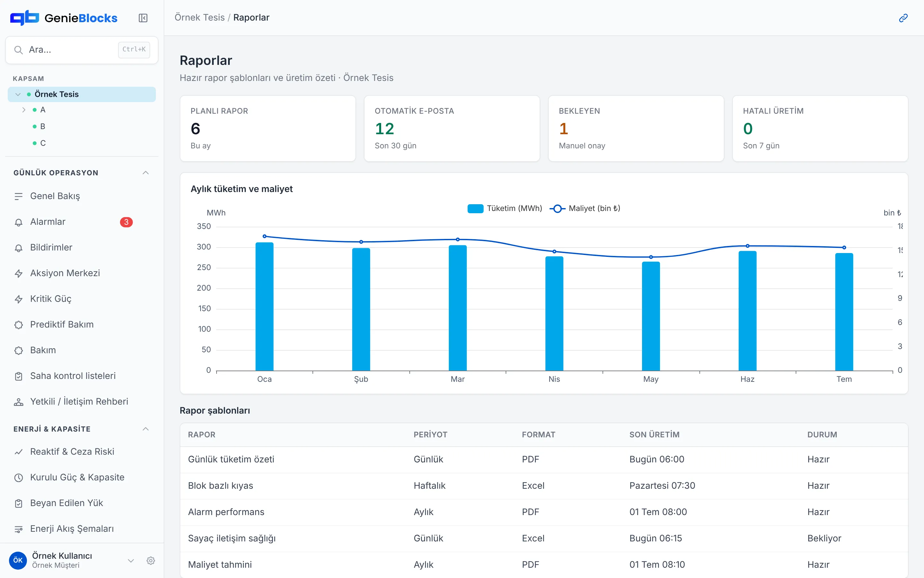
Task: Collapse the GÜNLÜK OPERASYON section
Action: click(145, 173)
